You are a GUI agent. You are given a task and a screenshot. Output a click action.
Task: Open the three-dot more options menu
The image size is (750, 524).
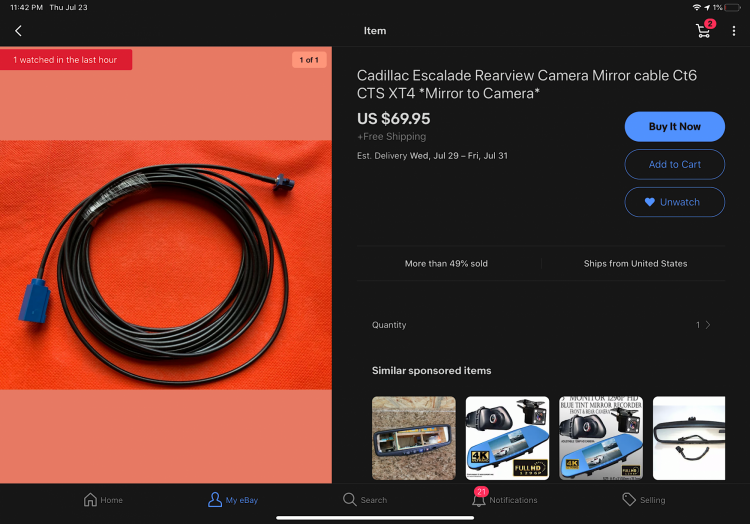734,31
